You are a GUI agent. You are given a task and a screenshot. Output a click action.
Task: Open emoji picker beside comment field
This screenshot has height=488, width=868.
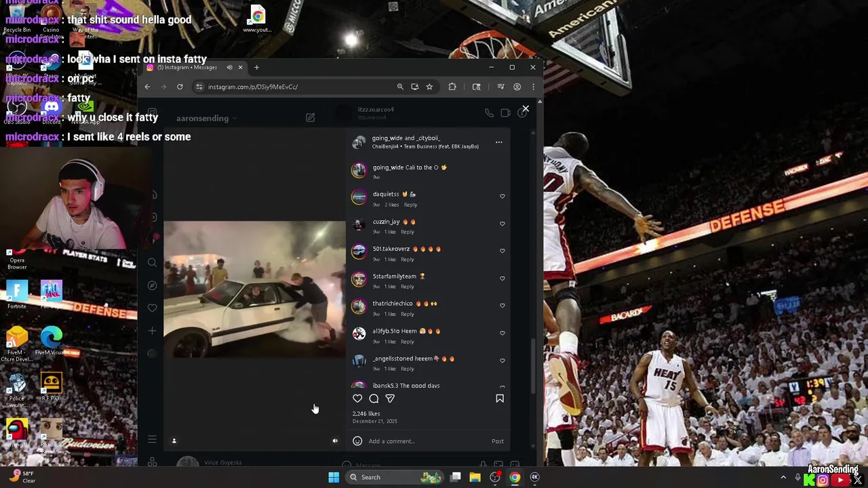tap(357, 441)
